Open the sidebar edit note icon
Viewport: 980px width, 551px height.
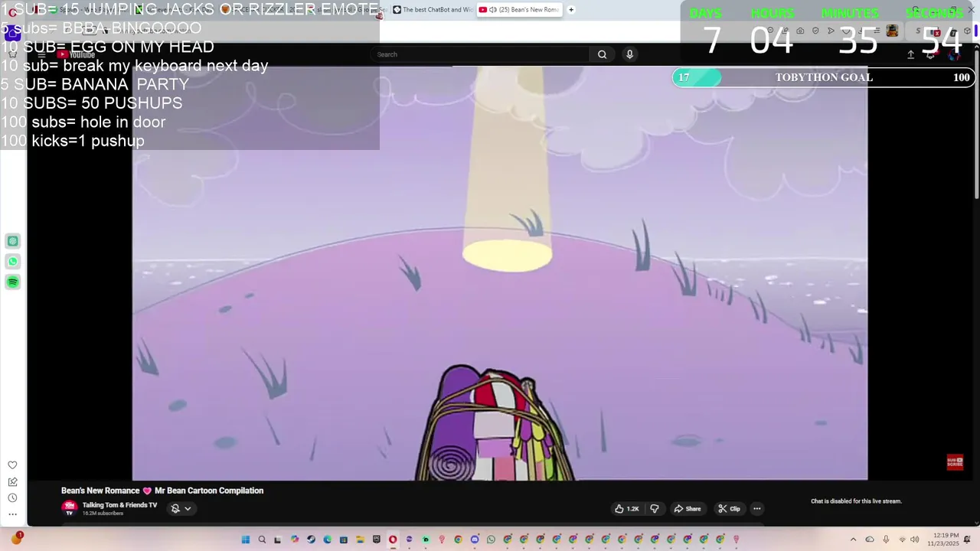(12, 482)
